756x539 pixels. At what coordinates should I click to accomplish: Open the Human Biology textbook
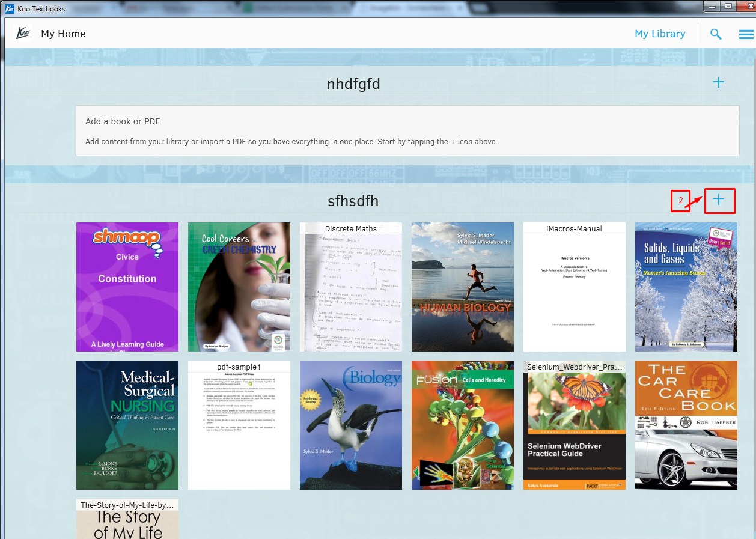point(463,287)
